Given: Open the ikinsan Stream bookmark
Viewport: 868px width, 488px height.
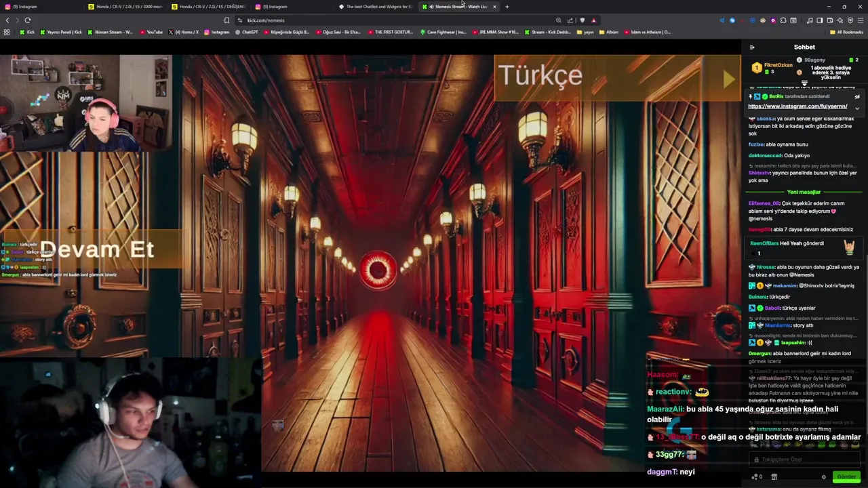Looking at the screenshot, I should click(x=111, y=32).
